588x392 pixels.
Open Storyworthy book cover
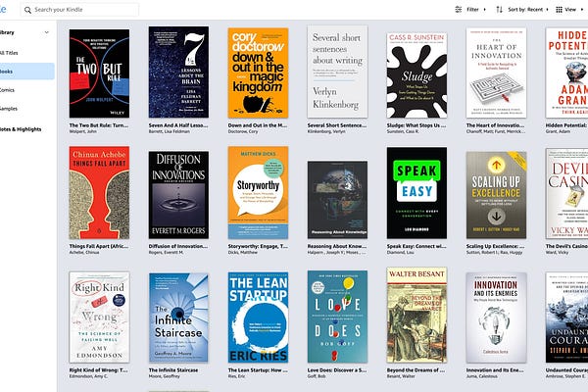coord(258,192)
